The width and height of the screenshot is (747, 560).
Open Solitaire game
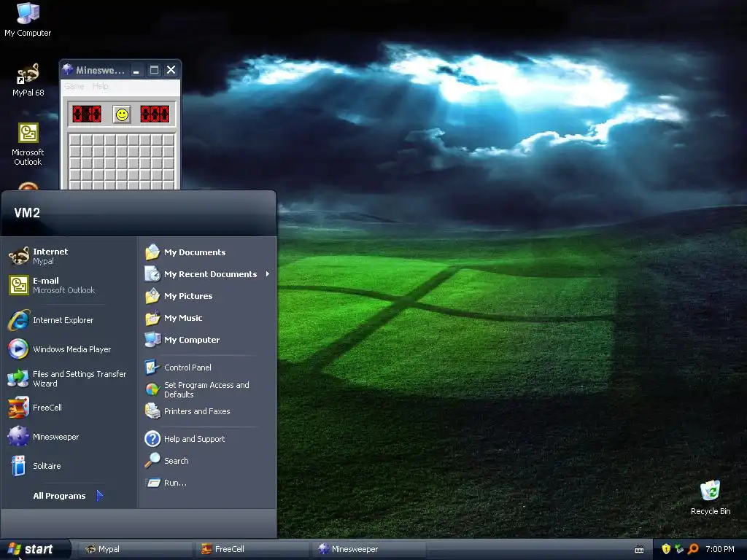69,466
